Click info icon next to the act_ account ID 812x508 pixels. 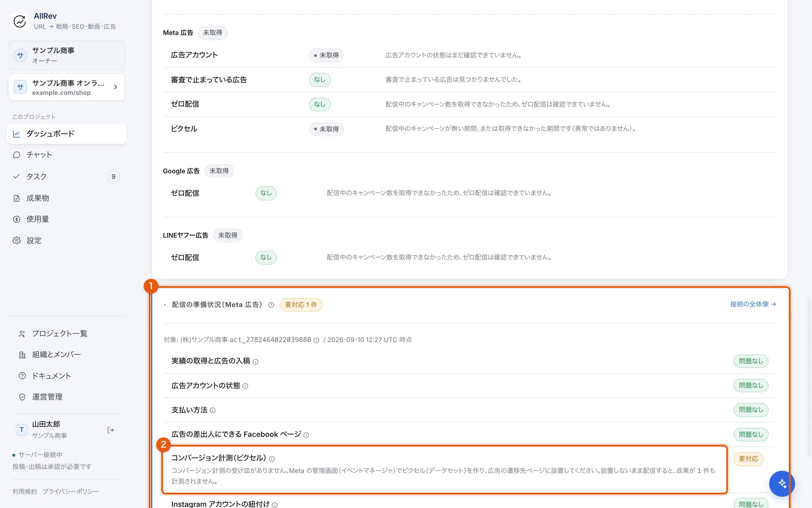[x=316, y=340]
